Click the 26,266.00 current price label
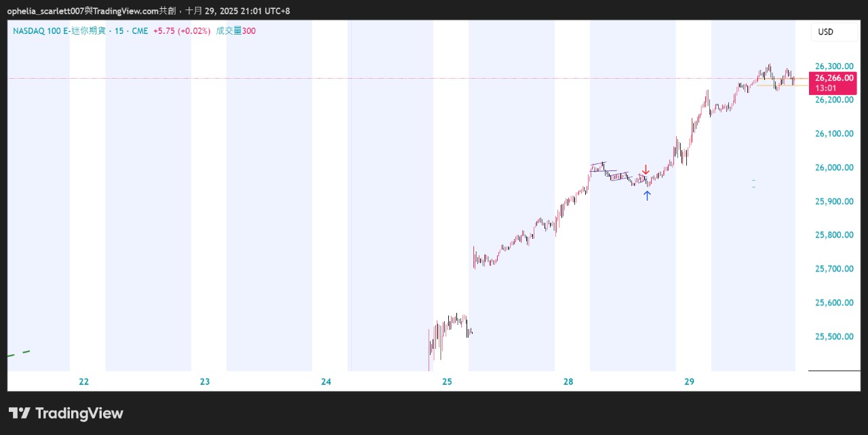 (x=834, y=78)
